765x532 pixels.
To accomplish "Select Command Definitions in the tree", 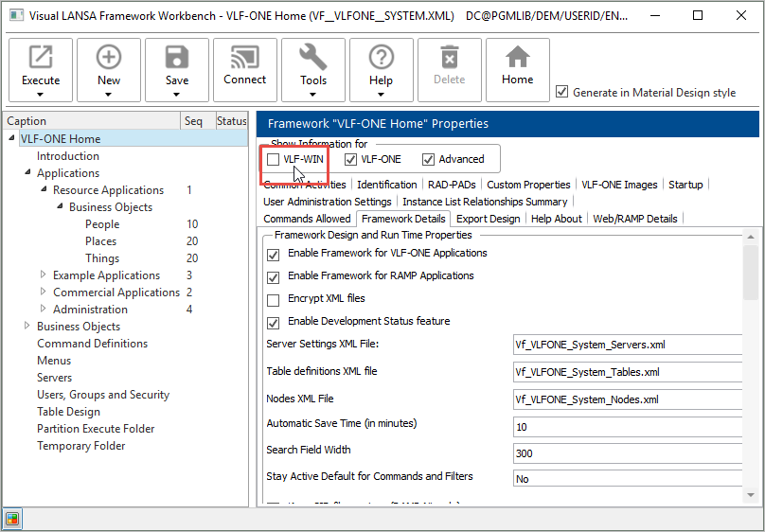I will 92,344.
